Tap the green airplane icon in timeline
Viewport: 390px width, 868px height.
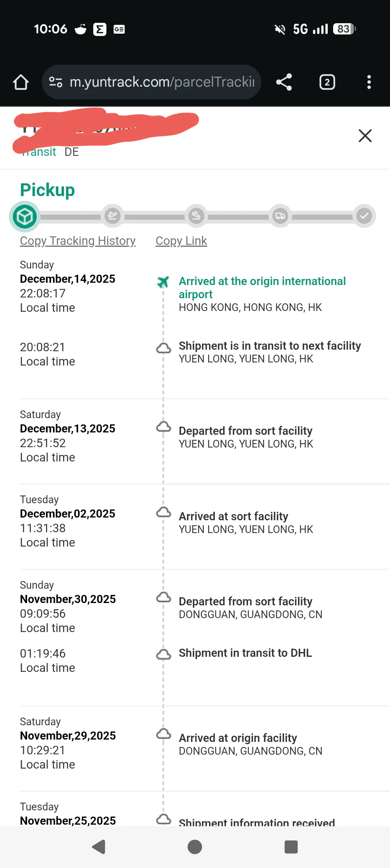(163, 282)
